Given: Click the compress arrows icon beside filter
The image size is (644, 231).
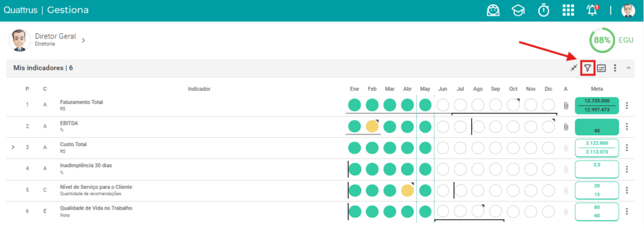Looking at the screenshot, I should [574, 68].
